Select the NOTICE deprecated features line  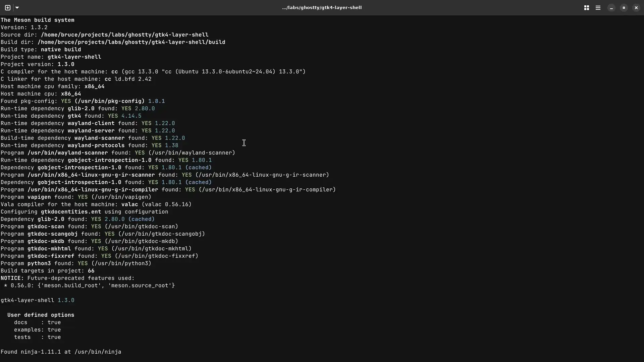coord(67,278)
